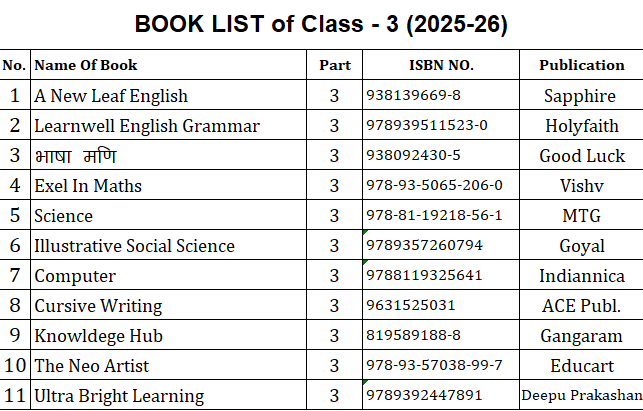Click the "Illustrative Social Science" cell
This screenshot has height=411, width=643.
tap(134, 246)
